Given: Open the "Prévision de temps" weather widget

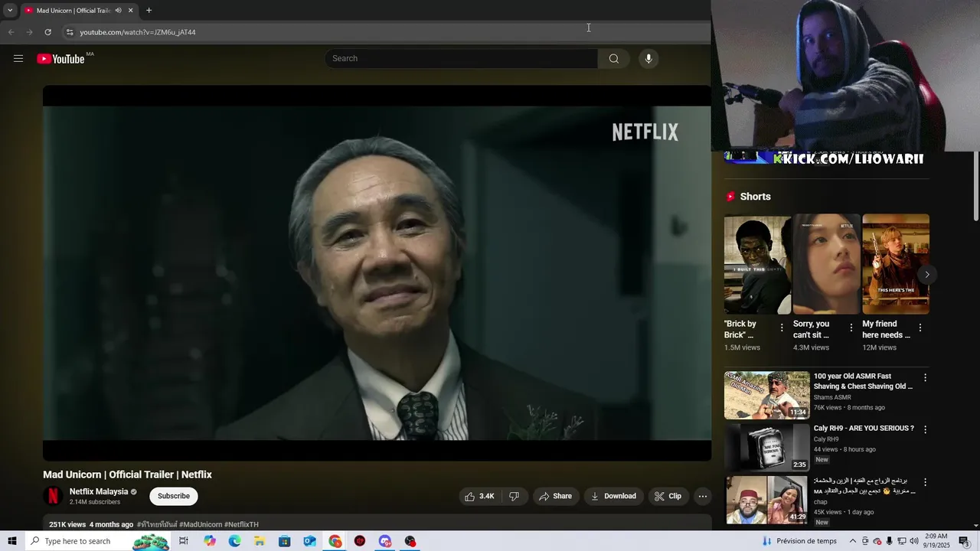Looking at the screenshot, I should click(799, 541).
